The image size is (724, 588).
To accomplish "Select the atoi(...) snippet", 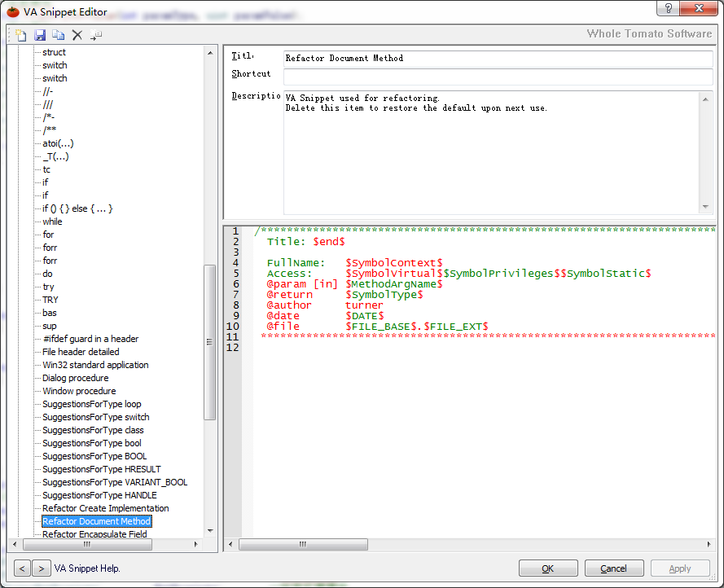I will [x=58, y=143].
